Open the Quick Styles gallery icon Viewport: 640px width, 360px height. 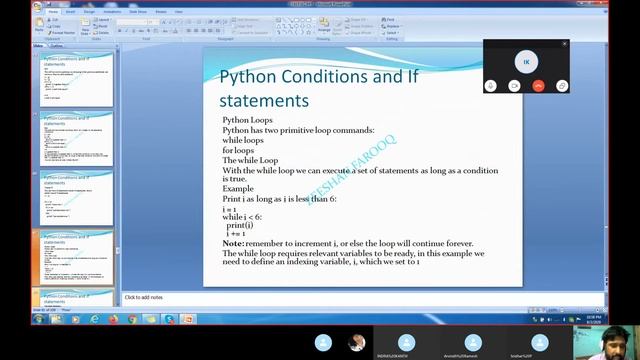pos(338,26)
